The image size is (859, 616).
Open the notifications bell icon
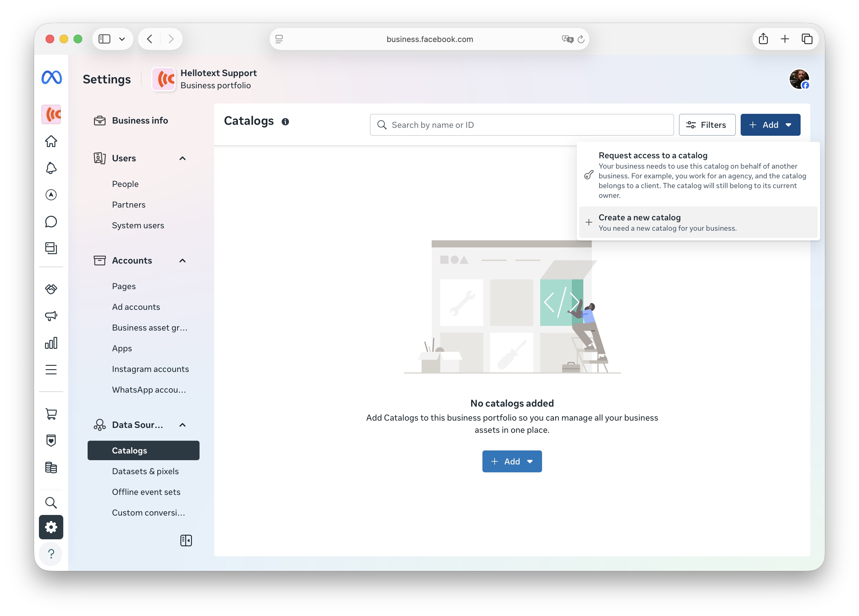pos(51,168)
